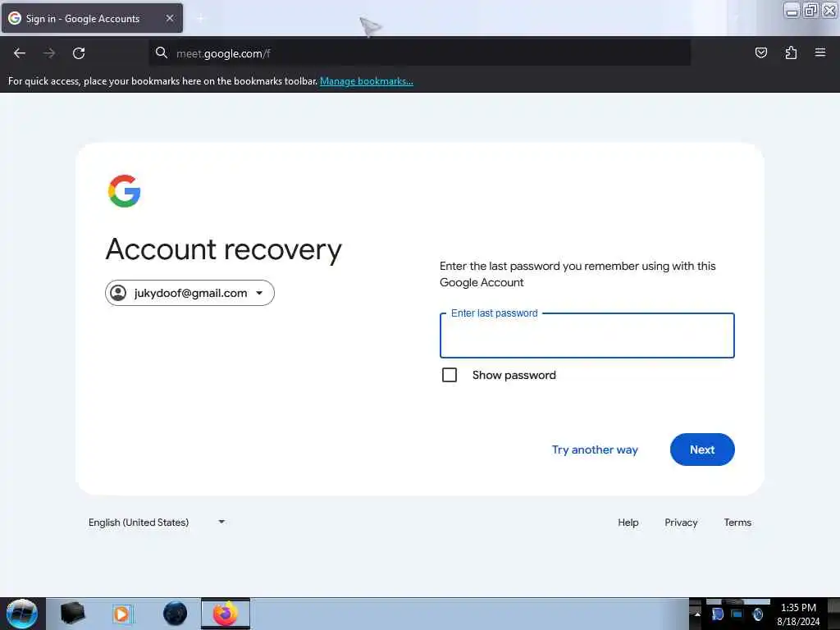840x630 pixels.
Task: Tick the Show password checkbox
Action: pos(450,375)
